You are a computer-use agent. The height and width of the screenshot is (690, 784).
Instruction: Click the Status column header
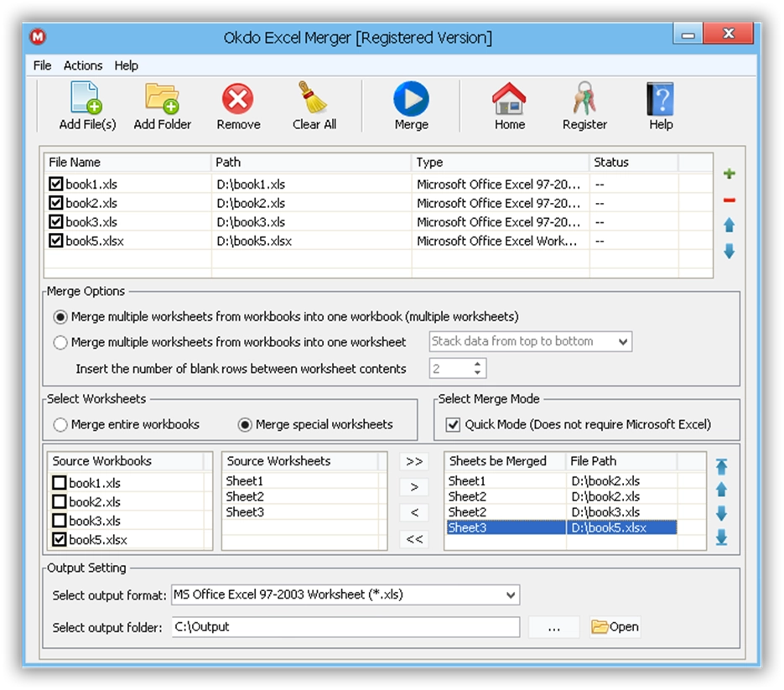(634, 163)
